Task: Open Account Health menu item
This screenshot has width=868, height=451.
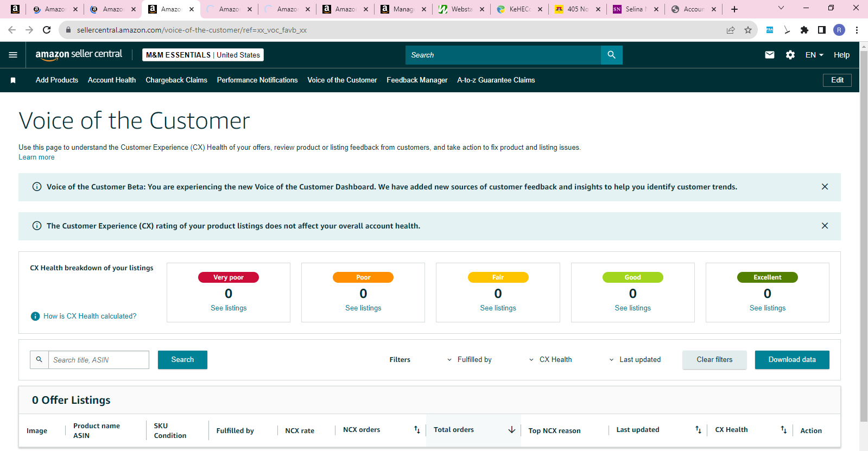Action: click(x=112, y=80)
